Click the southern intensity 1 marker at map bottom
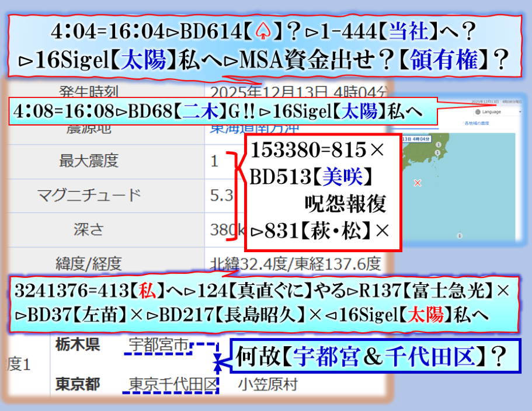Image resolution: width=532 pixels, height=411 pixels. click(458, 236)
